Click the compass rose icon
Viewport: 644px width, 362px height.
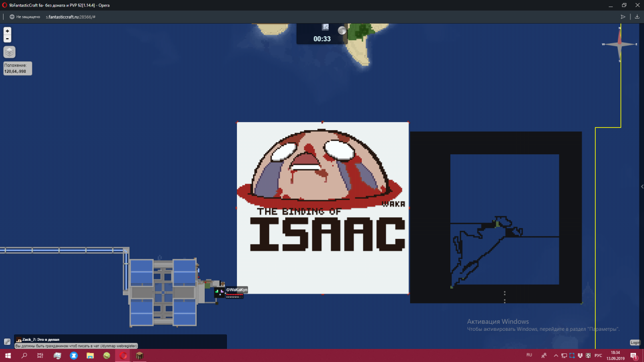pyautogui.click(x=619, y=44)
